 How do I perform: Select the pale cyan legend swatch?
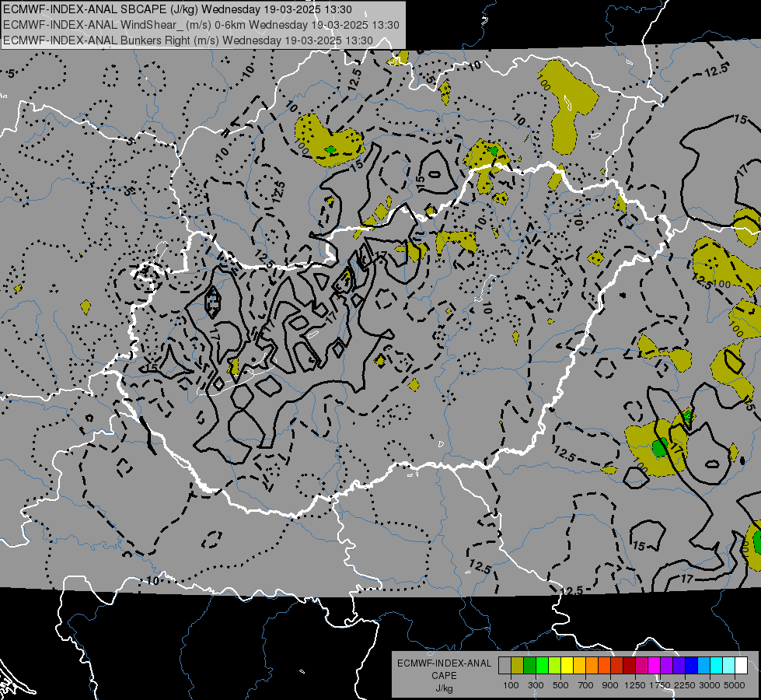(x=729, y=665)
